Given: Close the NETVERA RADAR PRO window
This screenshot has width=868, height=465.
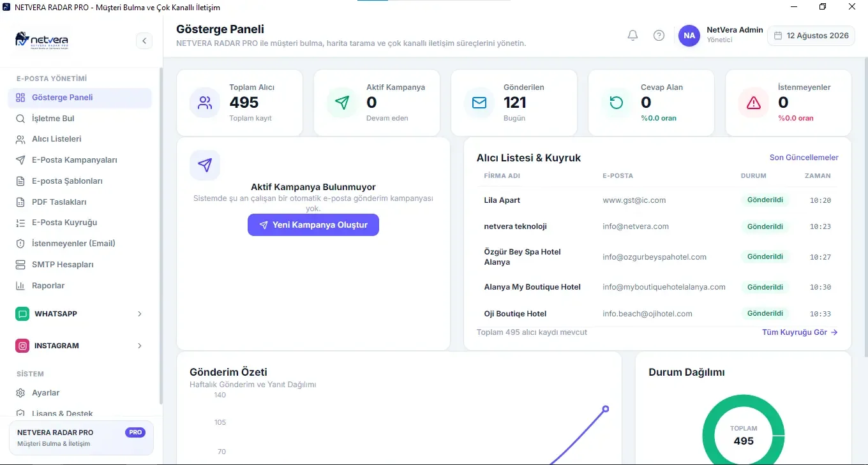Looking at the screenshot, I should click(853, 7).
